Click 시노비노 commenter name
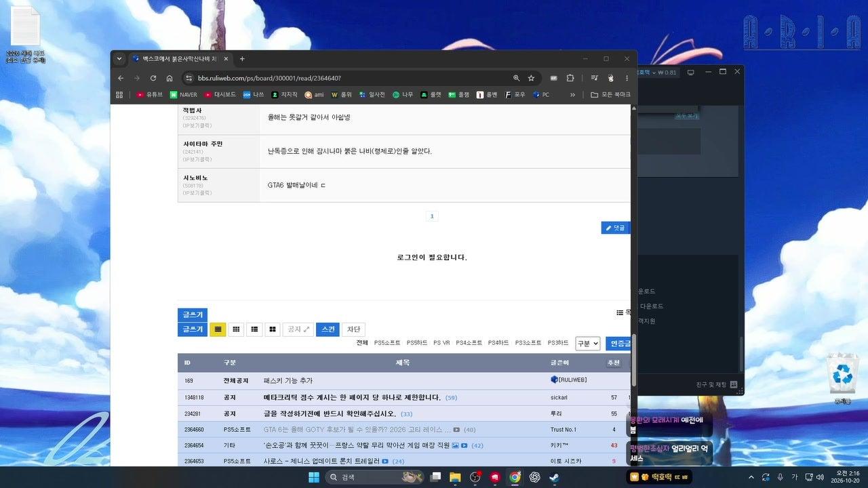The image size is (868, 488). coord(195,178)
